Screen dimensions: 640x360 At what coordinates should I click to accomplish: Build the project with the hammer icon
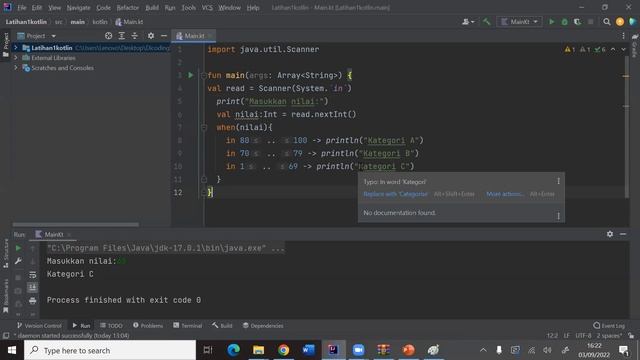pyautogui.click(x=486, y=22)
